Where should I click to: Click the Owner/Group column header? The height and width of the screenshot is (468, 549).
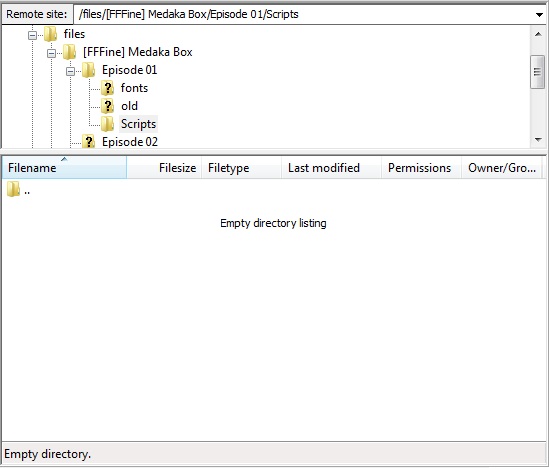point(502,168)
